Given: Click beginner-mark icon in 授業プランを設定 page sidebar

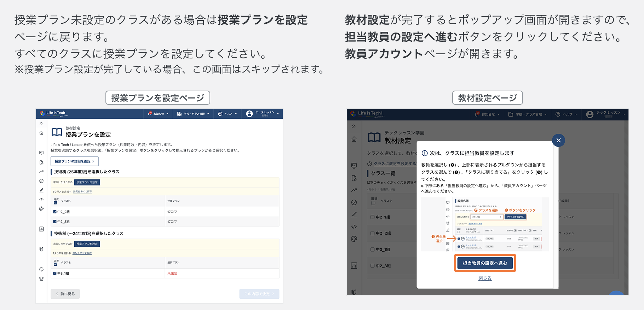Looking at the screenshot, I should point(41,249).
